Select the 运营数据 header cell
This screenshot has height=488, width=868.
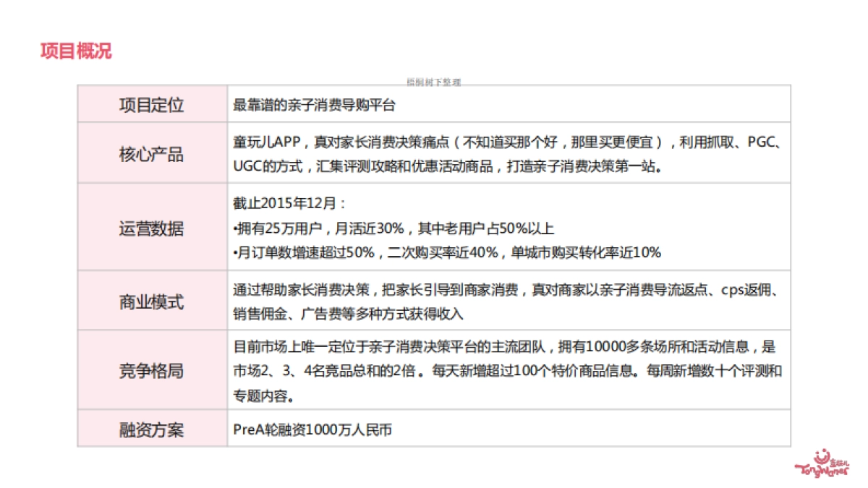[152, 229]
